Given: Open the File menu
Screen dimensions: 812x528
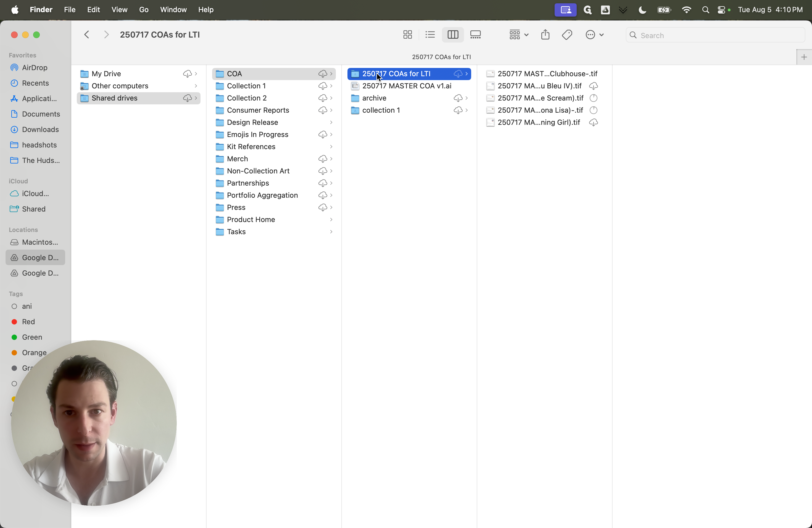Looking at the screenshot, I should [70, 10].
